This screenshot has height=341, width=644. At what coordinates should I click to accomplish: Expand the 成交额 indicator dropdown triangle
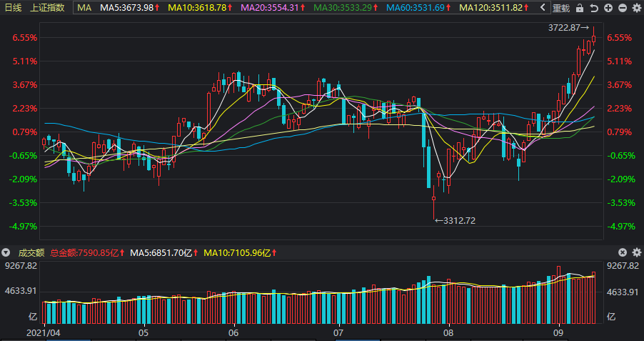[6, 252]
